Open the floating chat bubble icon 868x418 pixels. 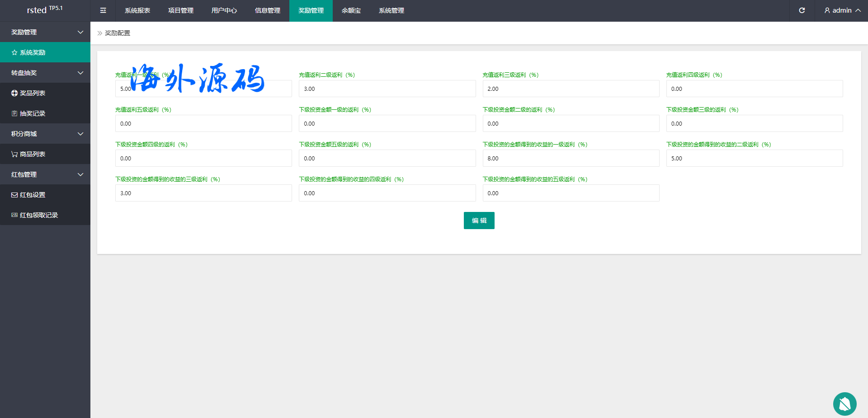click(x=844, y=404)
